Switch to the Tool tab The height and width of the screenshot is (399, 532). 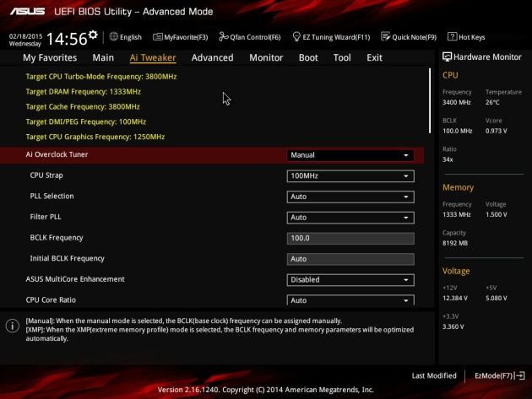[342, 57]
